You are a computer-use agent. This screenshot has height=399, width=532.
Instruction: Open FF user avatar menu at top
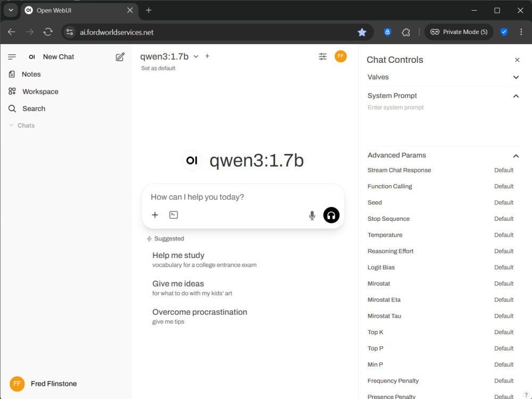click(x=340, y=56)
